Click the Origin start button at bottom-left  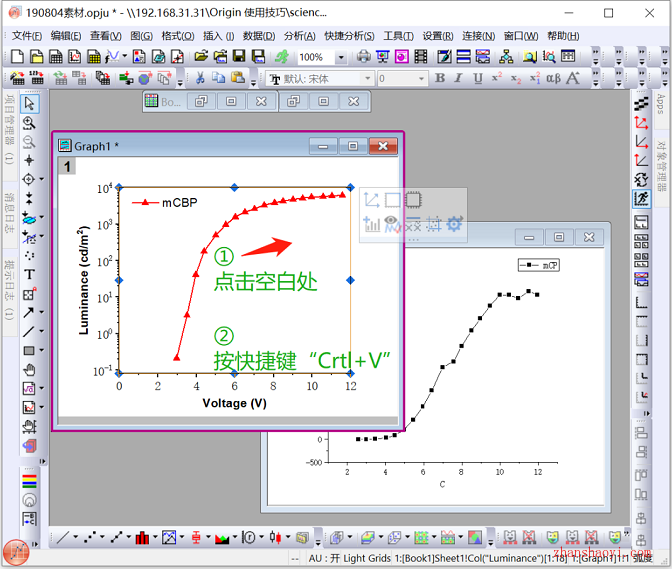pyautogui.click(x=16, y=552)
